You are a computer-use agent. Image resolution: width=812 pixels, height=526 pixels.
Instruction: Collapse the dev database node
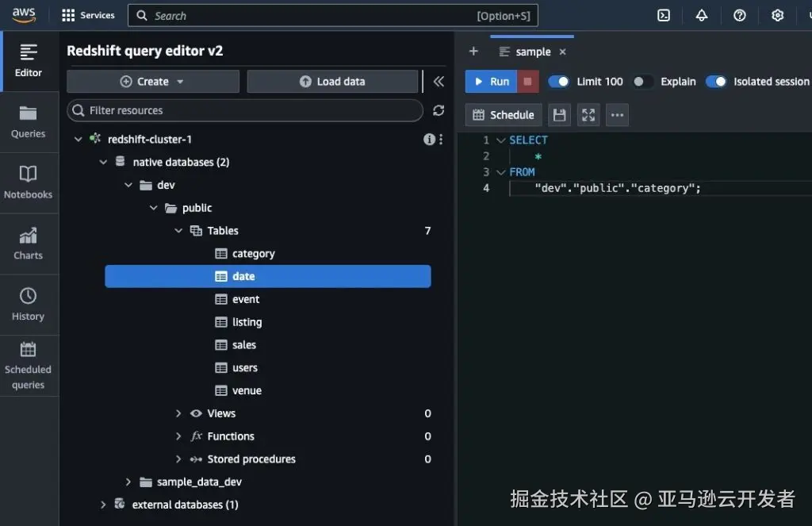point(128,185)
